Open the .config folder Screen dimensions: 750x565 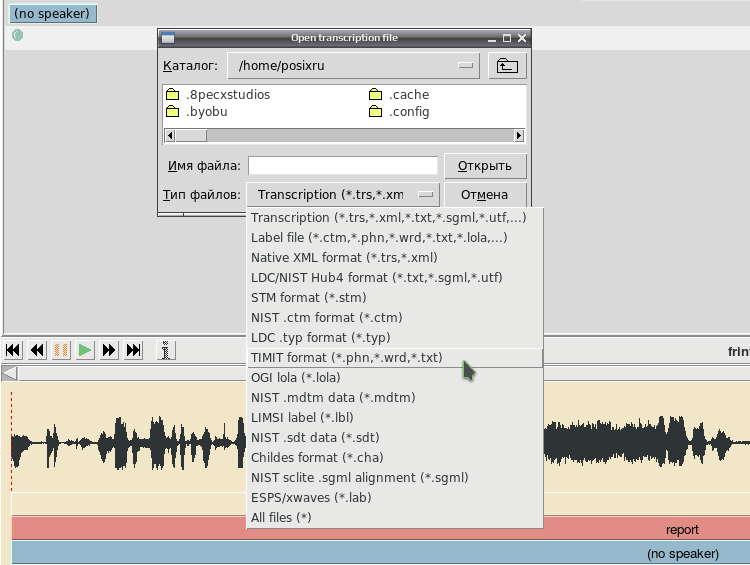coord(399,112)
